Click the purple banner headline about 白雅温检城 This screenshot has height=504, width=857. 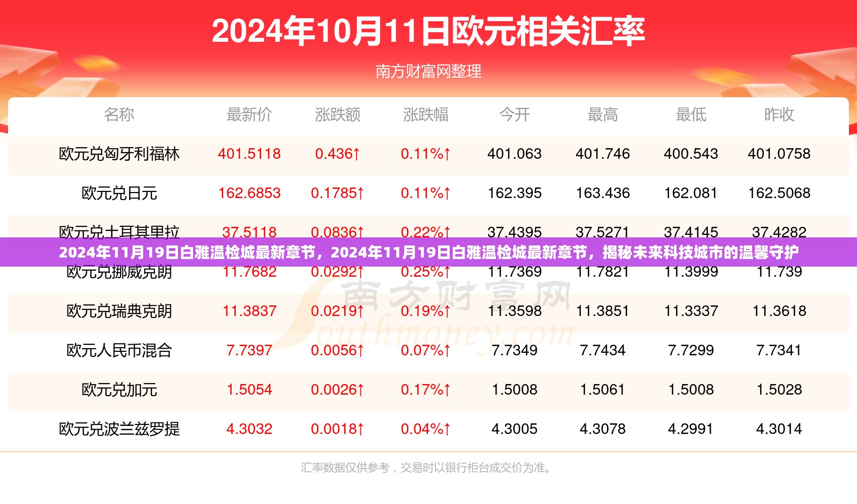[428, 252]
